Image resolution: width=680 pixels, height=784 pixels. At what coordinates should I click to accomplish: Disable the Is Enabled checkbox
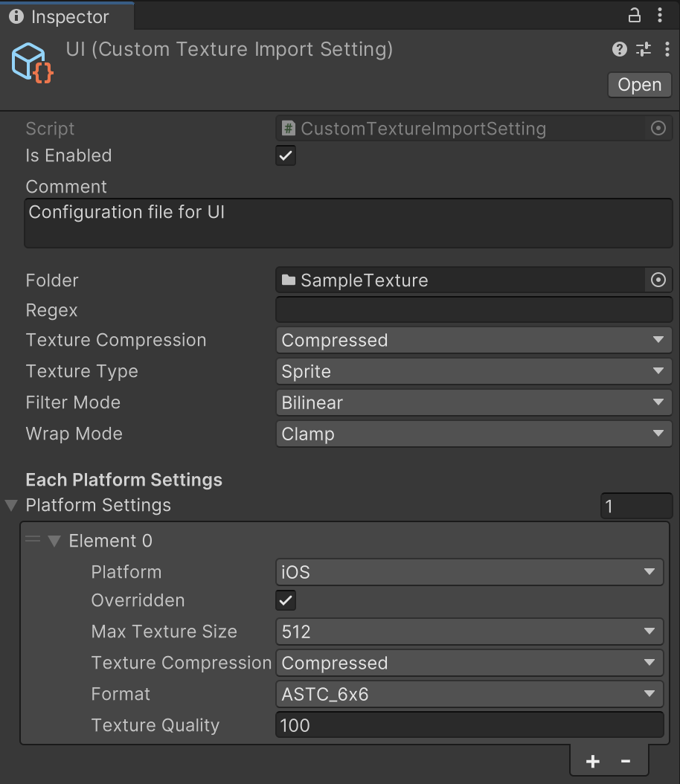286,155
